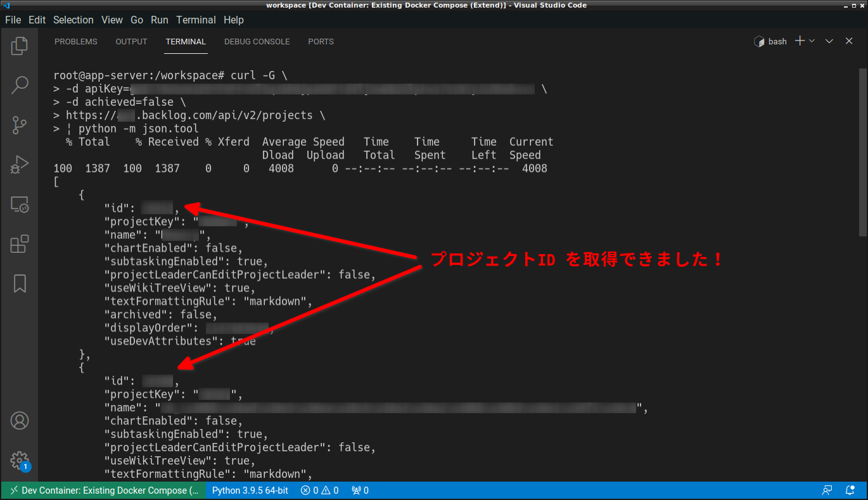Maximize the panel with the chevron
Image resolution: width=868 pixels, height=500 pixels.
coord(829,41)
